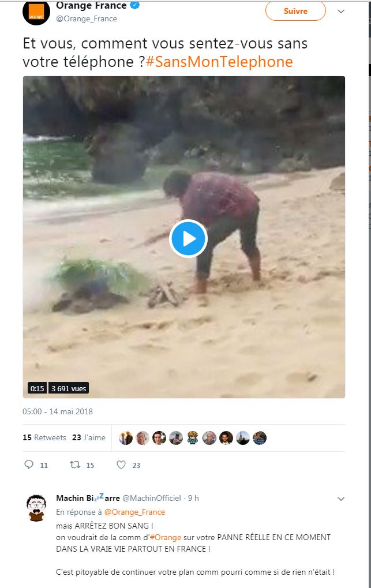This screenshot has height=588, width=371.
Task: Click the reply speech bubble icon
Action: [x=29, y=465]
